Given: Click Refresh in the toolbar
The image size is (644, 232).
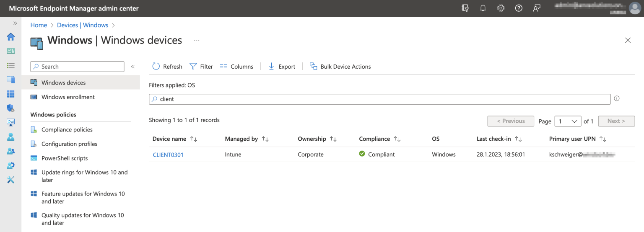Looking at the screenshot, I should [x=167, y=66].
